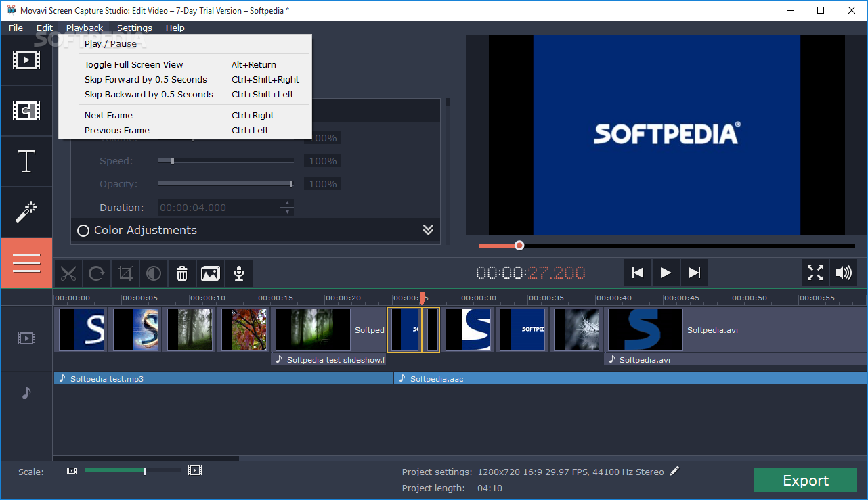The height and width of the screenshot is (500, 868).
Task: Open the color adjustment half-circle tool
Action: [154, 273]
